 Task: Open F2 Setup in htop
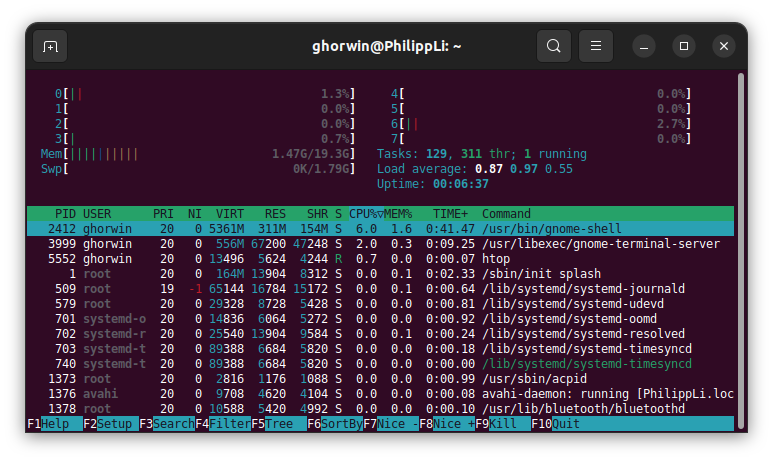110,423
